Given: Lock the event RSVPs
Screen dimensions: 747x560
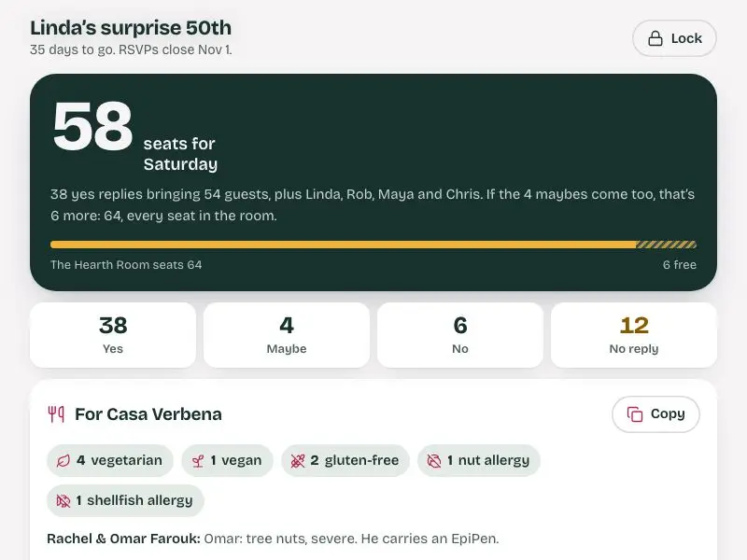Looking at the screenshot, I should (x=674, y=38).
